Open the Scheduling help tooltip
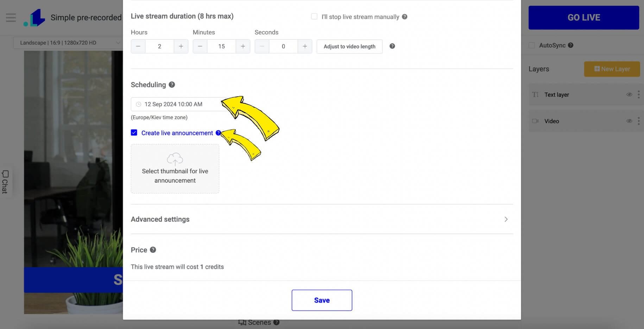Screen dimensions: 644x329 pyautogui.click(x=172, y=84)
